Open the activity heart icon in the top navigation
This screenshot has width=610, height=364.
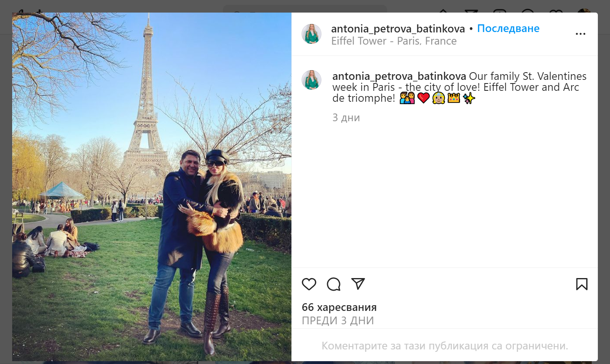556,11
